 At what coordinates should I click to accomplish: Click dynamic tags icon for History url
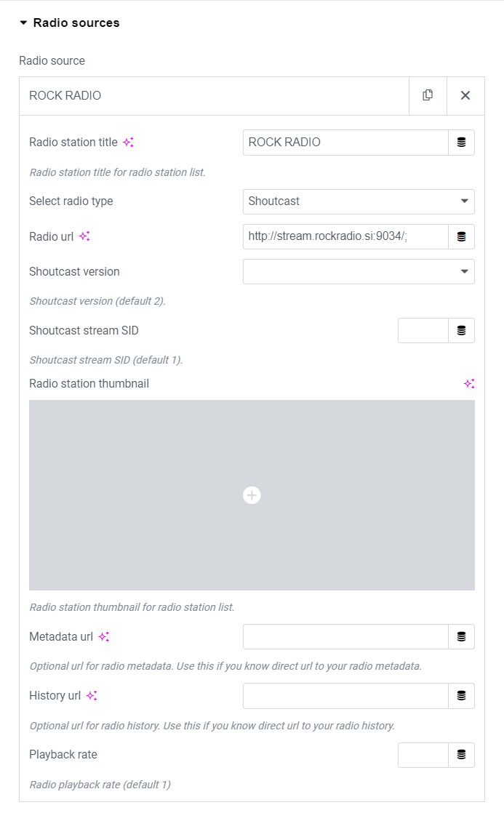coord(461,696)
